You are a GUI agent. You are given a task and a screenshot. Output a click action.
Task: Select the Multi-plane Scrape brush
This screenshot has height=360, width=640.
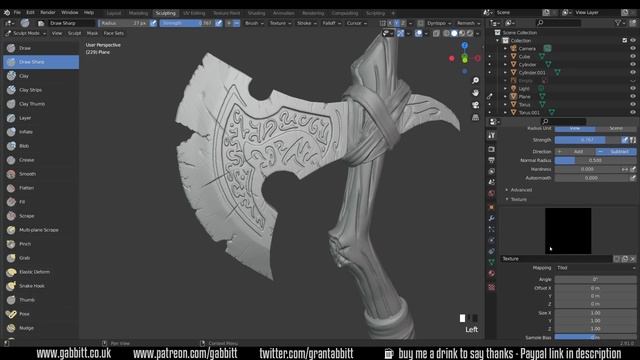coord(41,230)
